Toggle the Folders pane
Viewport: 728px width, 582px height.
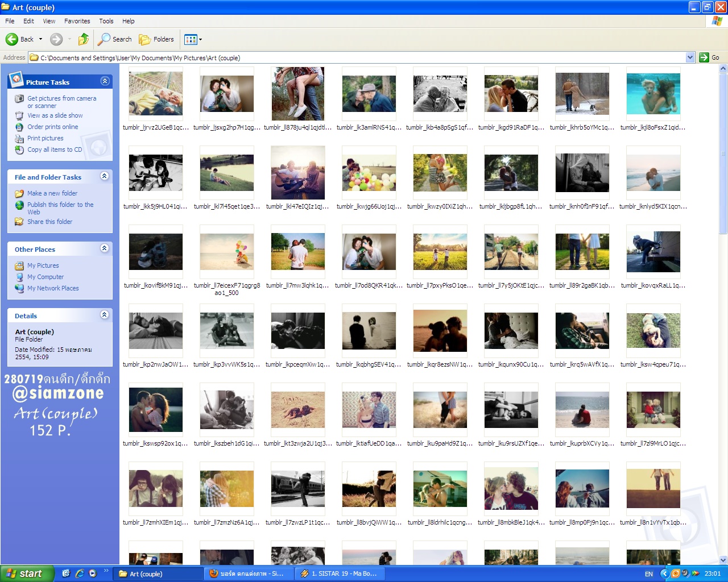156,39
